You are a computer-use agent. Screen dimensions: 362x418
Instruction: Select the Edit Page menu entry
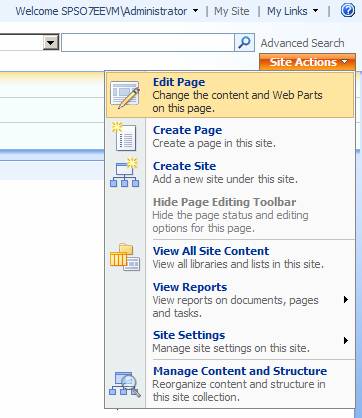(x=230, y=95)
